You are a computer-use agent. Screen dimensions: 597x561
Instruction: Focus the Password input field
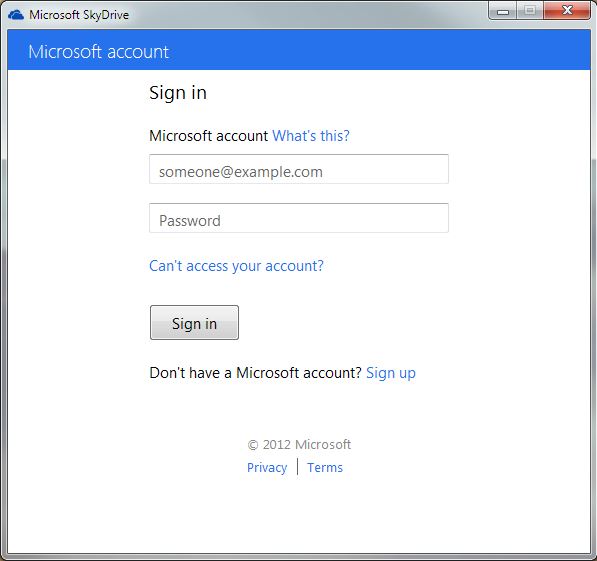click(299, 218)
